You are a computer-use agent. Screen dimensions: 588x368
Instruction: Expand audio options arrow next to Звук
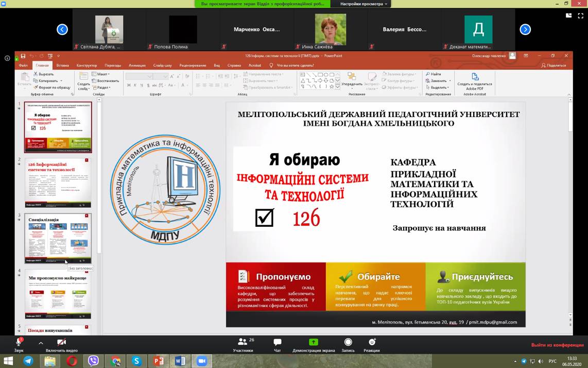(x=41, y=343)
